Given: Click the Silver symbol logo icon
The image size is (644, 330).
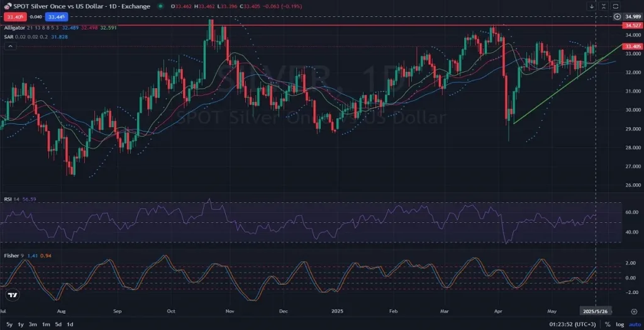Looking at the screenshot, I should (x=8, y=6).
